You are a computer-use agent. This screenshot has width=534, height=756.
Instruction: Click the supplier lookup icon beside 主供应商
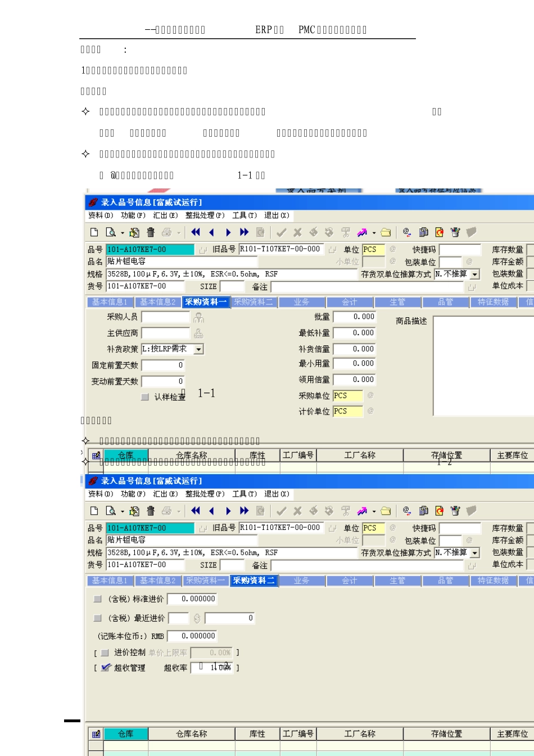tap(198, 333)
